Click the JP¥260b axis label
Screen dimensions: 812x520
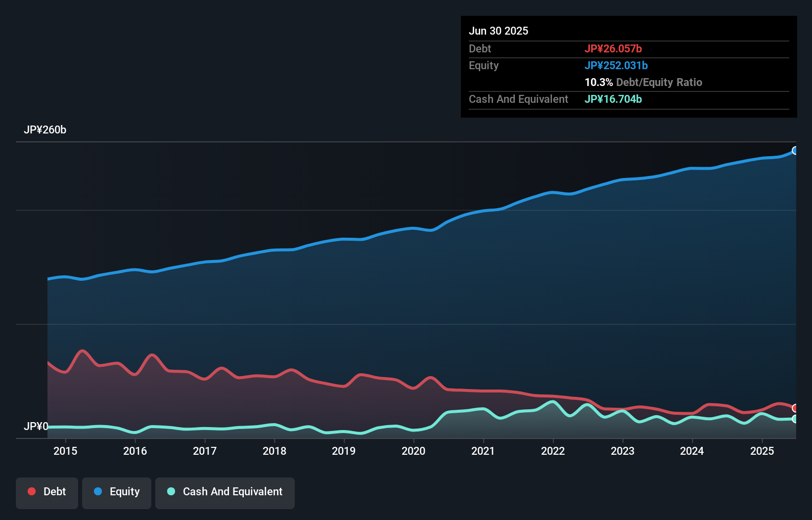tap(45, 130)
